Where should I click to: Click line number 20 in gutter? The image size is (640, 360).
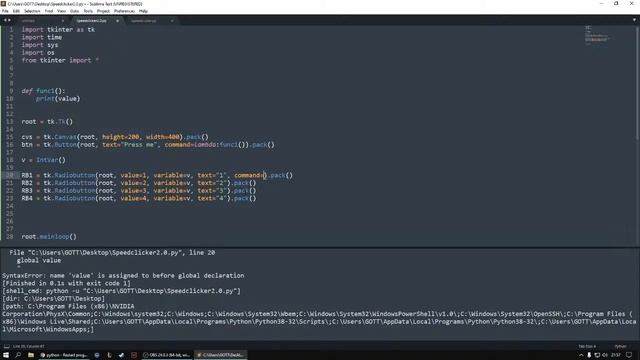point(10,175)
